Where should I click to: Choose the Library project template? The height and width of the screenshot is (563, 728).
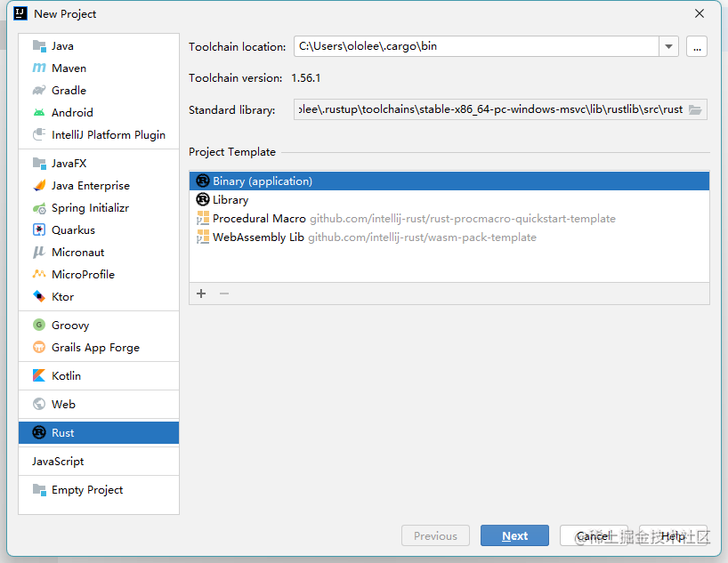pos(231,200)
